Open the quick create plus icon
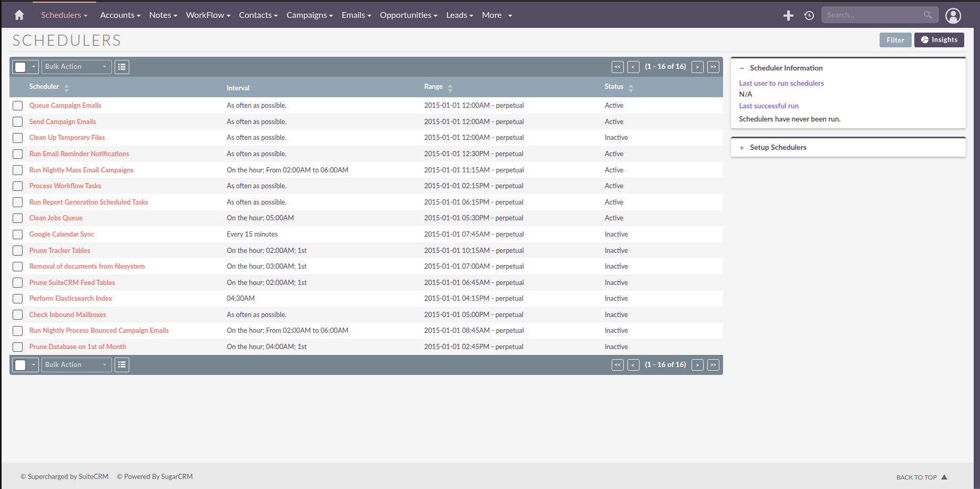This screenshot has width=980, height=489. [x=788, y=15]
